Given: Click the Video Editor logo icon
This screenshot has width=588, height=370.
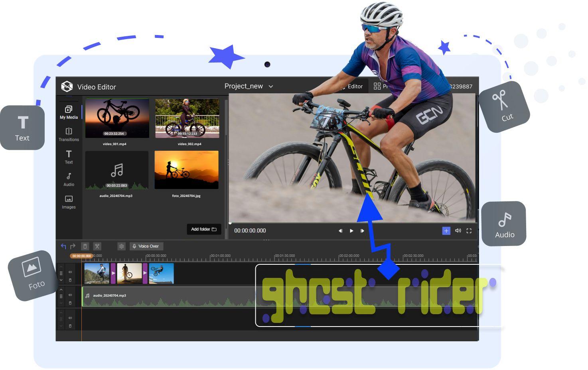Looking at the screenshot, I should pyautogui.click(x=67, y=87).
